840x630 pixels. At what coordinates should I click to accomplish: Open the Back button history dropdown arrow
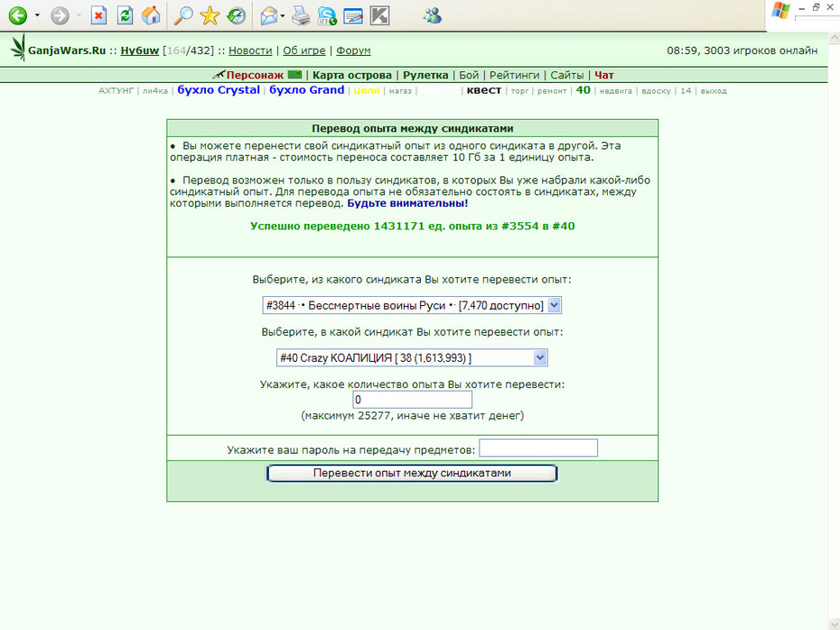(37, 15)
